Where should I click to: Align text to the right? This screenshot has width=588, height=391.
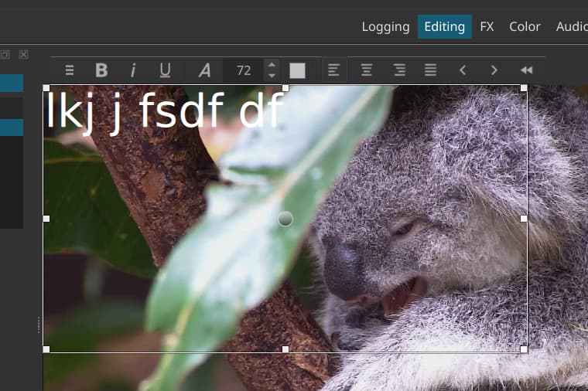coord(399,70)
